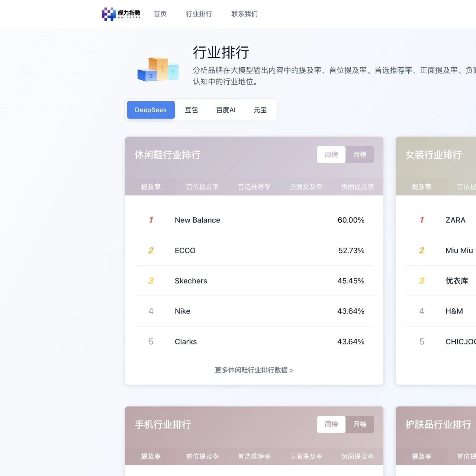Screen dimensions: 476x476
Task: Switch to the 百度AI model tab
Action: click(x=226, y=110)
